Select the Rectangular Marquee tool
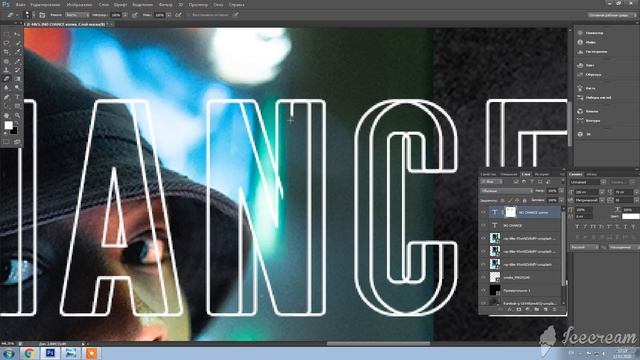 click(6, 34)
